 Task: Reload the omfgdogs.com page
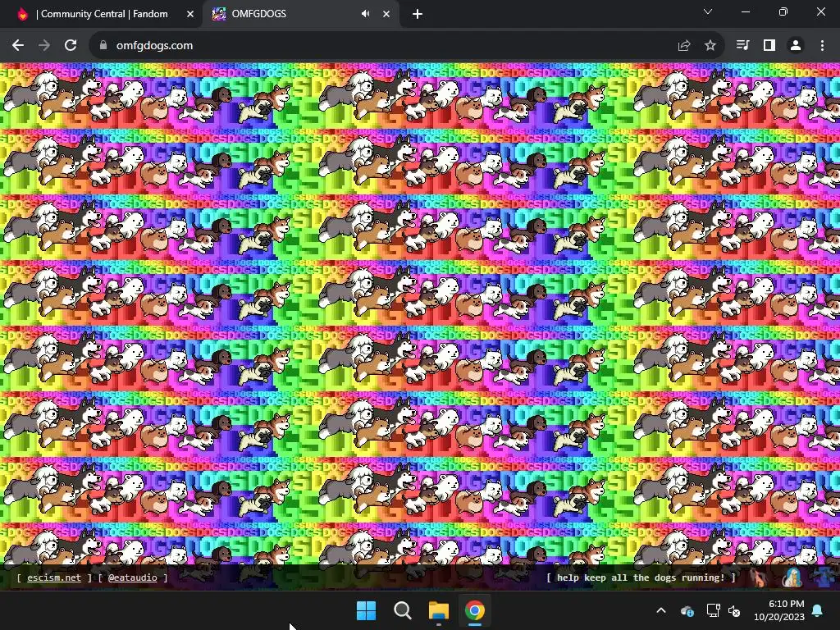[x=71, y=46]
